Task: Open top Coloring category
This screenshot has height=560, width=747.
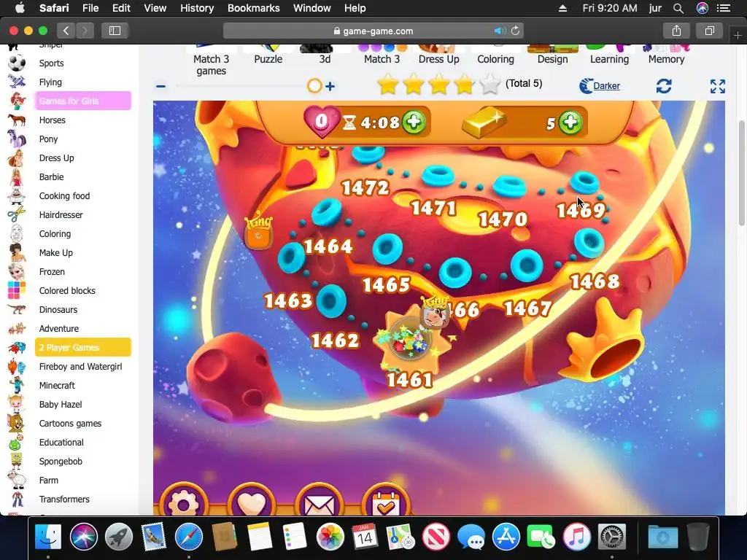Action: coord(495,59)
